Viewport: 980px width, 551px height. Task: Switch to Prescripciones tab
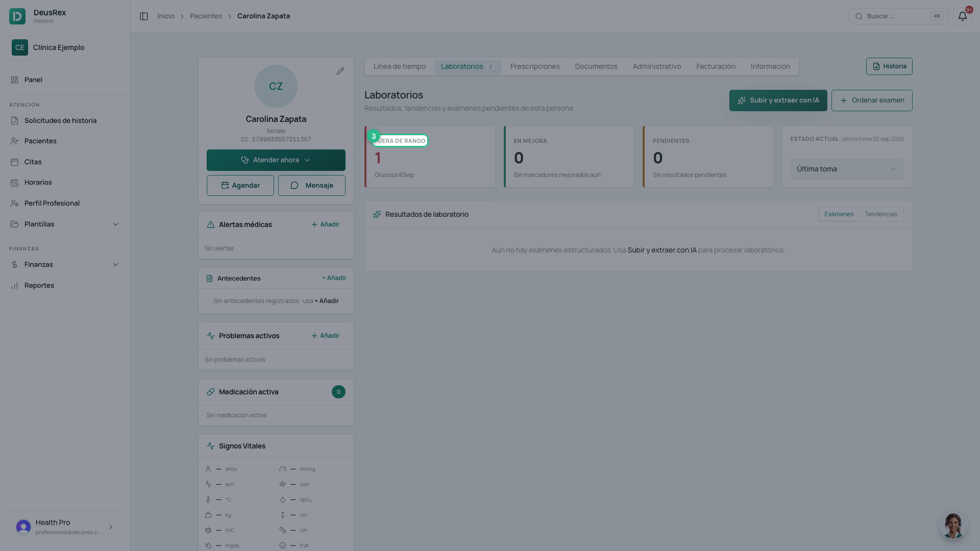coord(535,66)
